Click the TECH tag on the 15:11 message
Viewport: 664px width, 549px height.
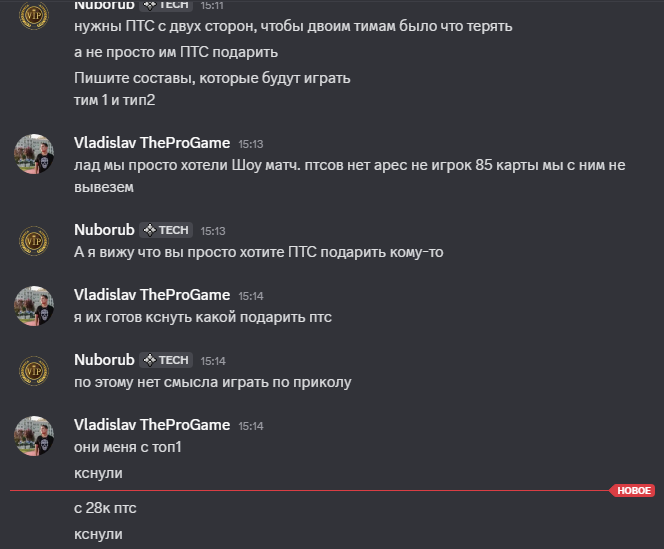point(165,5)
